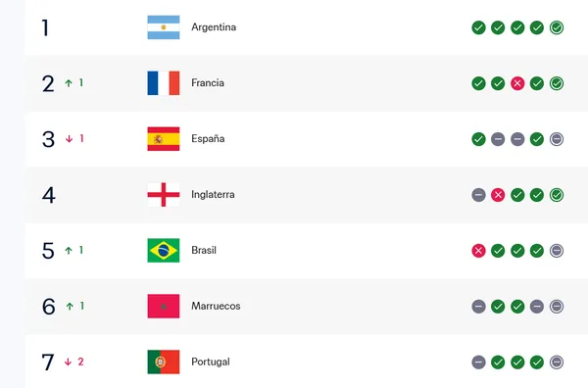
Task: Click the Inglaterra flag icon
Action: (x=164, y=195)
